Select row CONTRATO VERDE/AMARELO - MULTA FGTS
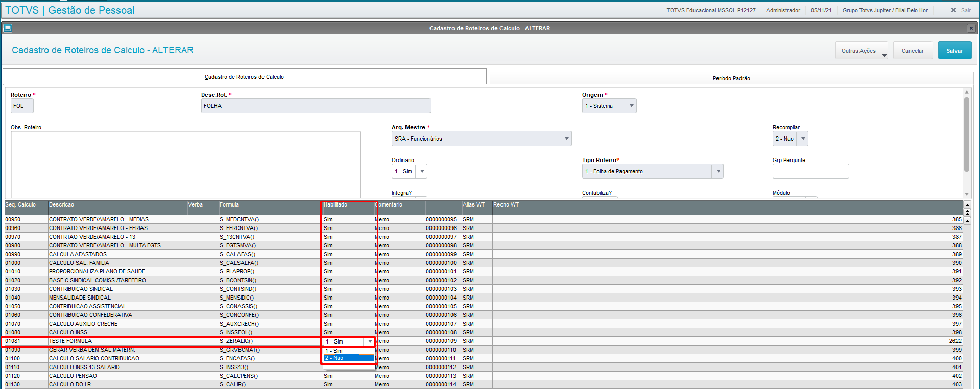Image resolution: width=980 pixels, height=389 pixels. [x=483, y=246]
